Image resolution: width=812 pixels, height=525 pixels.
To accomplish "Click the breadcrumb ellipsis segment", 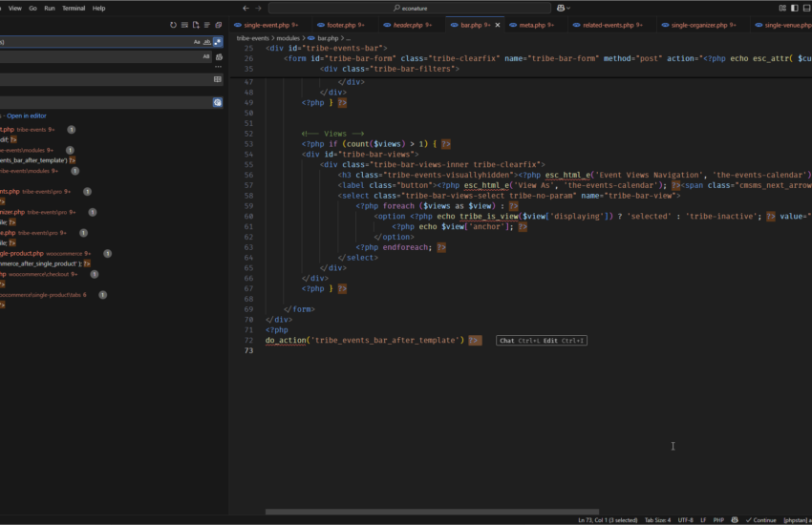I will point(348,38).
